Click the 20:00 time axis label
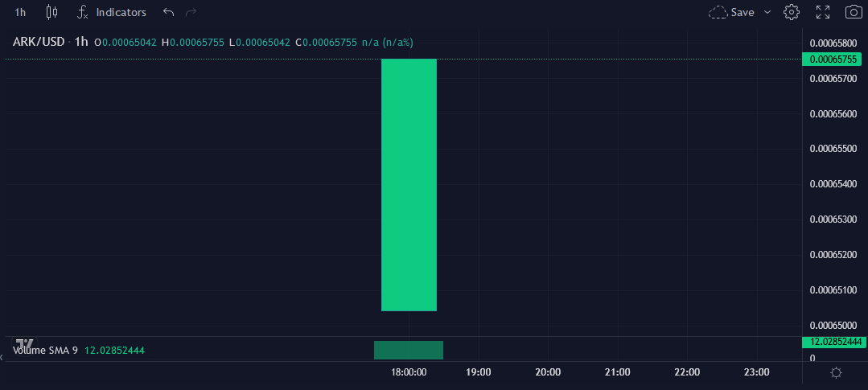 pos(548,372)
